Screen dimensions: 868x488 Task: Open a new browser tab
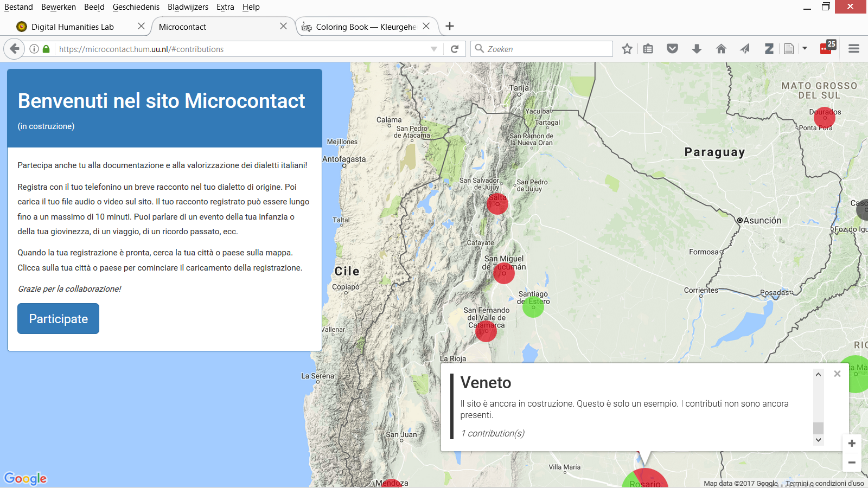[x=450, y=26]
